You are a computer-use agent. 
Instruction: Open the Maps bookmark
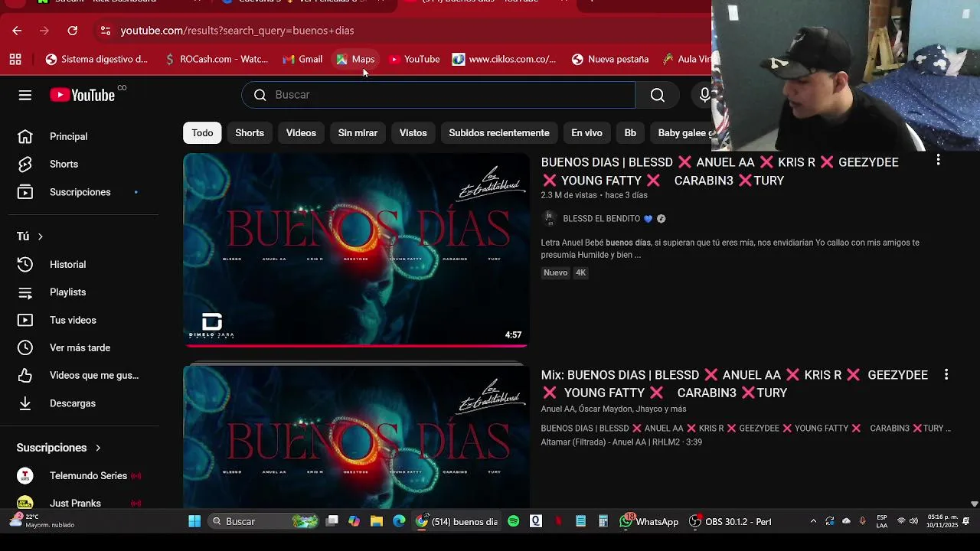coord(355,59)
